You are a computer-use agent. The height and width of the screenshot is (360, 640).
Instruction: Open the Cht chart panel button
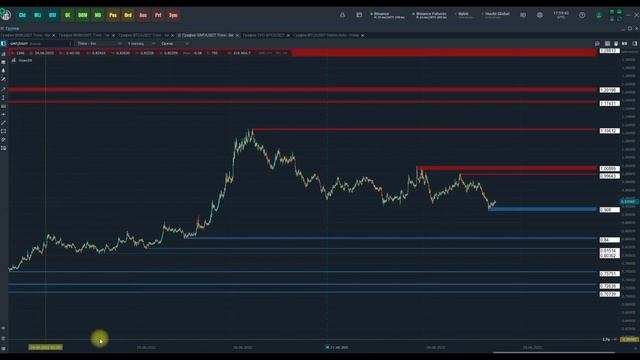pyautogui.click(x=22, y=15)
